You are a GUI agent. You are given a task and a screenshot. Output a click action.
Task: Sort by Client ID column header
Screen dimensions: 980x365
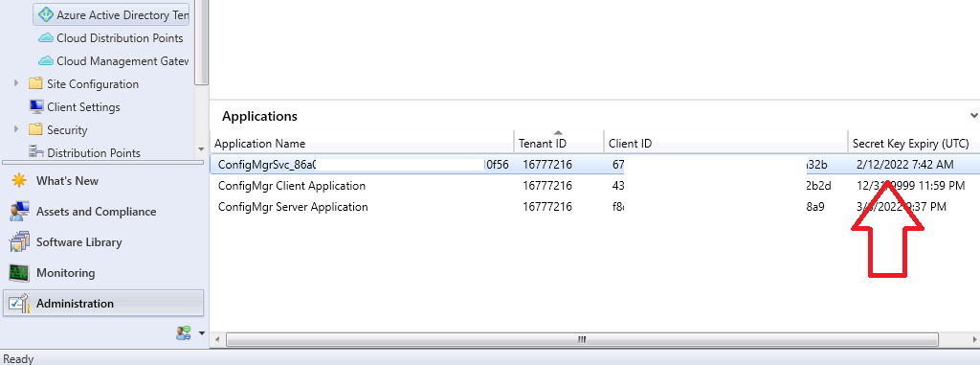[725, 144]
